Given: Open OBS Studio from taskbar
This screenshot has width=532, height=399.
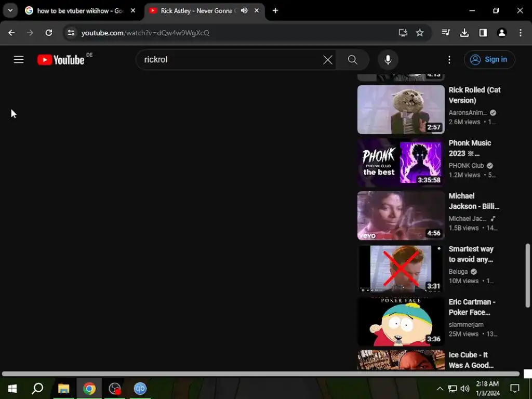Looking at the screenshot, I should tap(115, 389).
